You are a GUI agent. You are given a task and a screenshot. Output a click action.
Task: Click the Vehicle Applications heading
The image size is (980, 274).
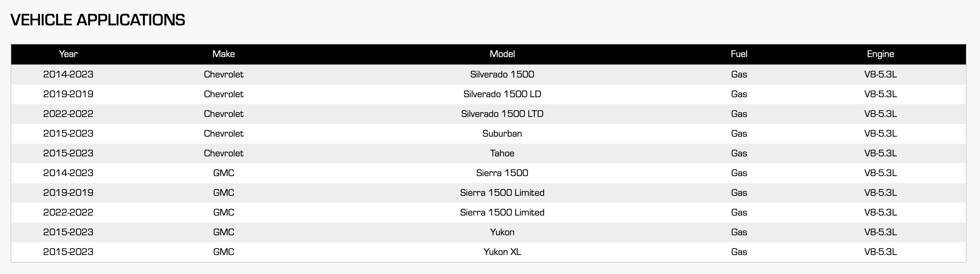click(x=98, y=20)
